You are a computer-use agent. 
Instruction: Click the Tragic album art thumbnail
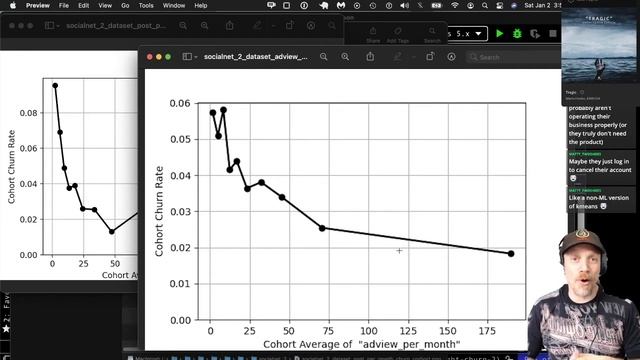point(599,44)
